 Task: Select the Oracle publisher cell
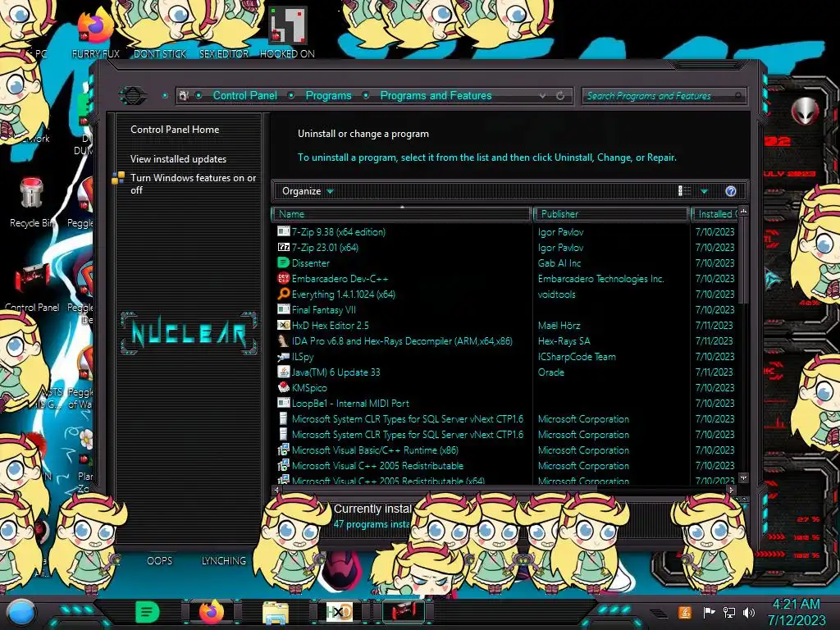[x=550, y=372]
